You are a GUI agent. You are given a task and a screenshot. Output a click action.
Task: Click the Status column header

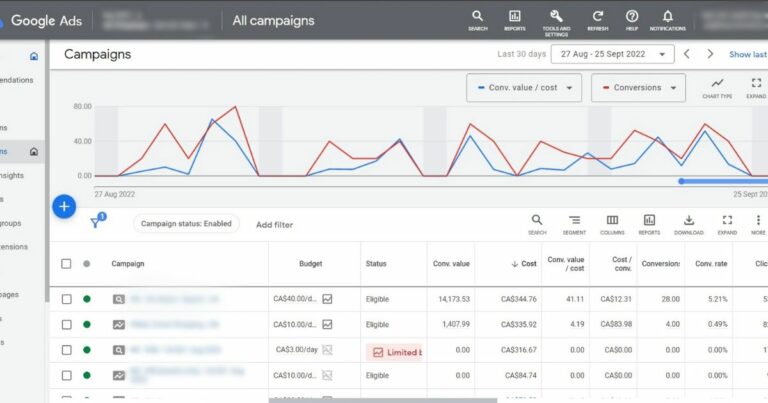376,263
